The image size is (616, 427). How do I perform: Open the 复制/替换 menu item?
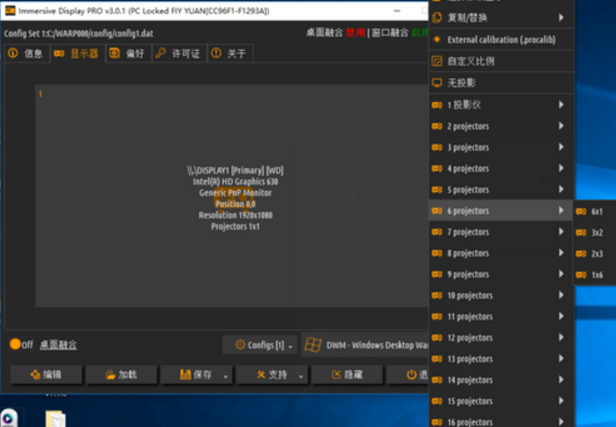[x=501, y=17]
